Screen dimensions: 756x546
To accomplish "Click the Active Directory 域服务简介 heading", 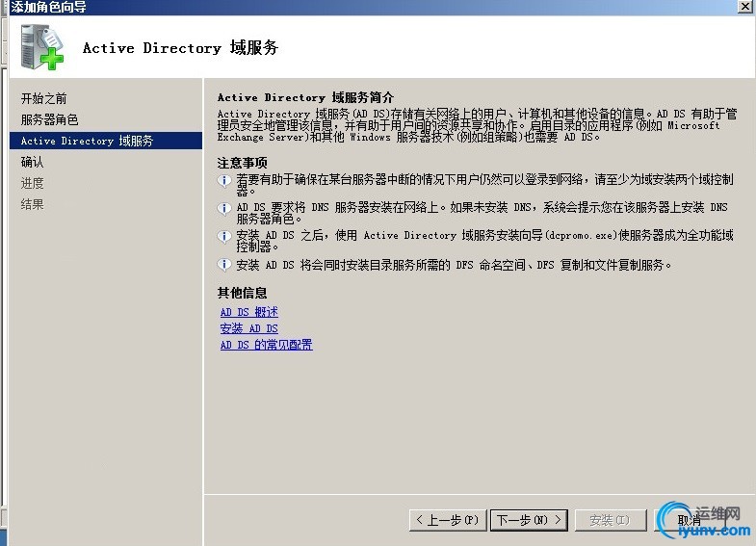I will [305, 97].
